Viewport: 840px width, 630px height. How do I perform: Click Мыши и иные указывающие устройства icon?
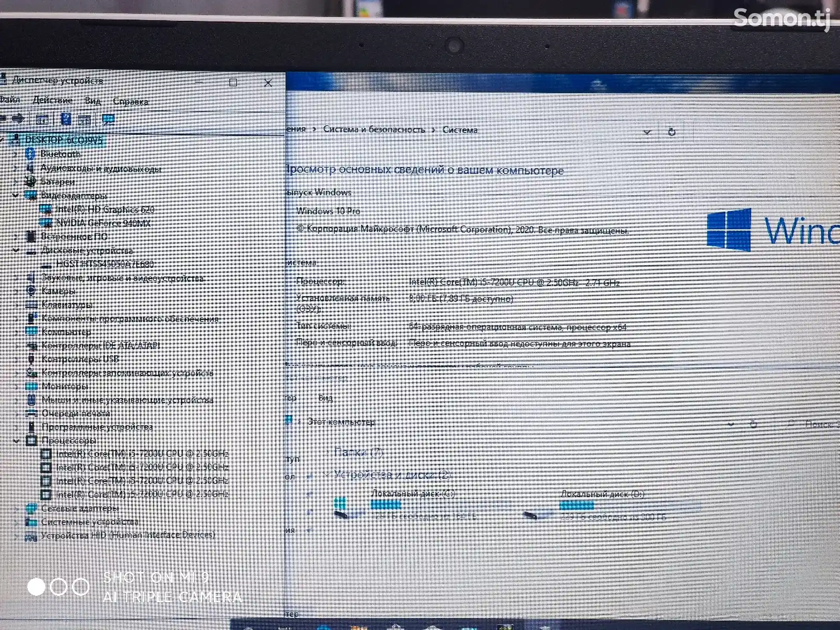31,400
